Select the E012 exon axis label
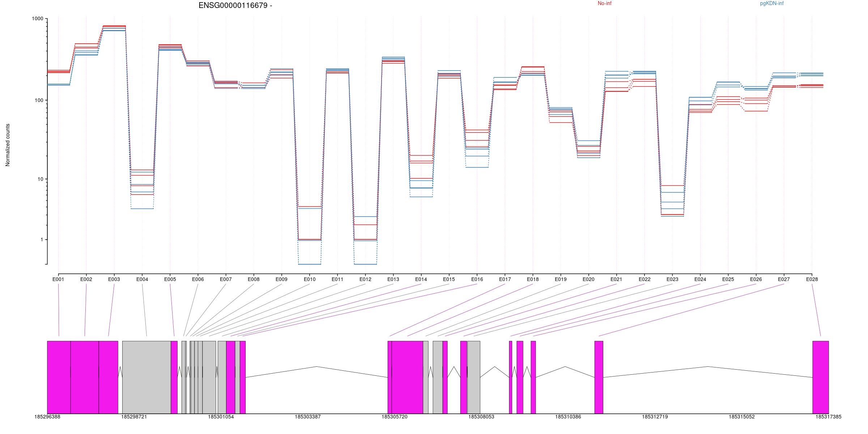The image size is (868, 434). coord(365,279)
